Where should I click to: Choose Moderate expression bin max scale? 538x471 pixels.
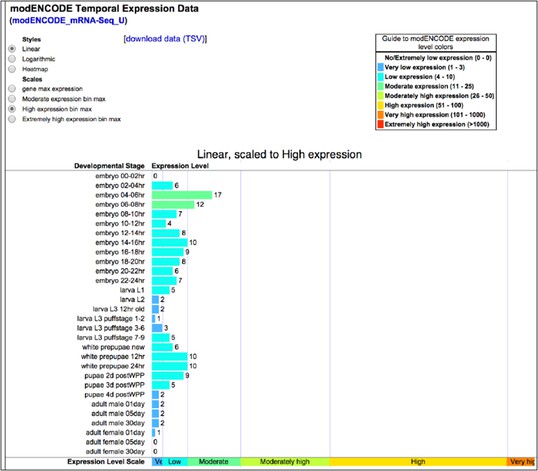pyautogui.click(x=12, y=99)
